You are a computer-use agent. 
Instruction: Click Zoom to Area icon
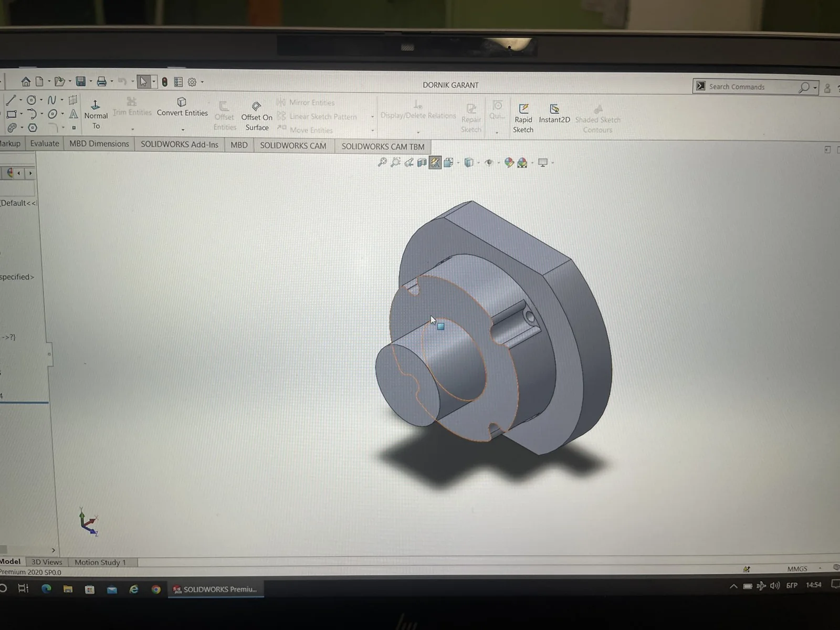click(x=395, y=162)
